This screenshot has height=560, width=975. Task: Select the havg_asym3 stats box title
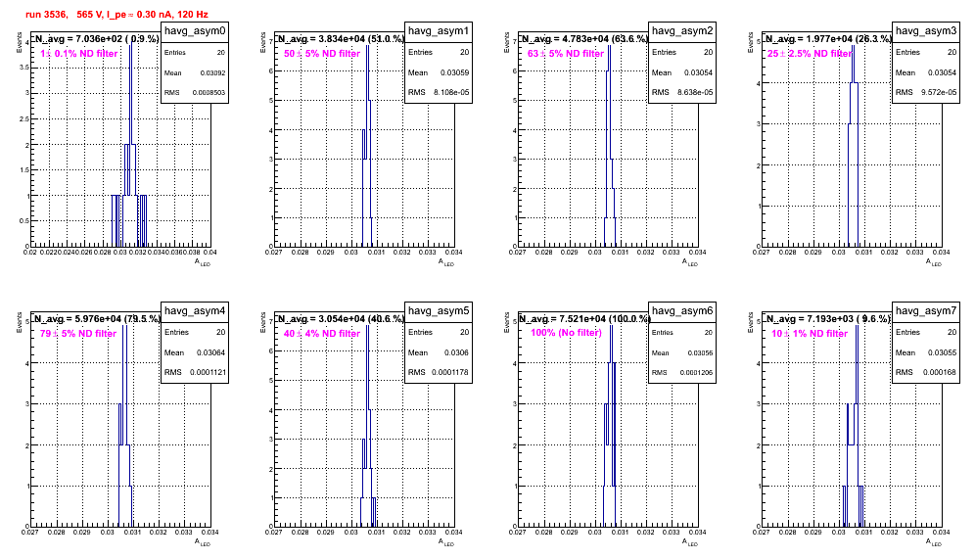[x=926, y=30]
